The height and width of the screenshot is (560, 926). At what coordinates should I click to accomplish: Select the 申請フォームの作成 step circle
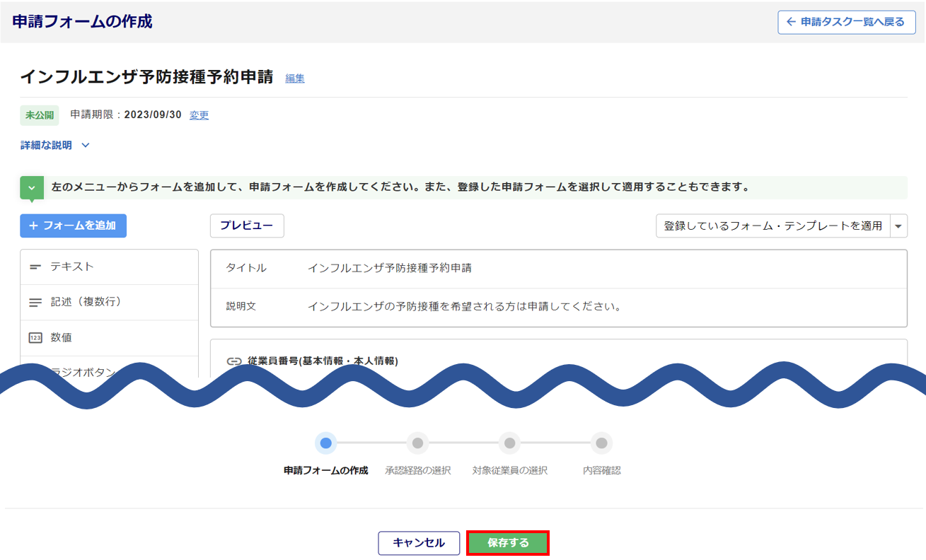coord(325,443)
